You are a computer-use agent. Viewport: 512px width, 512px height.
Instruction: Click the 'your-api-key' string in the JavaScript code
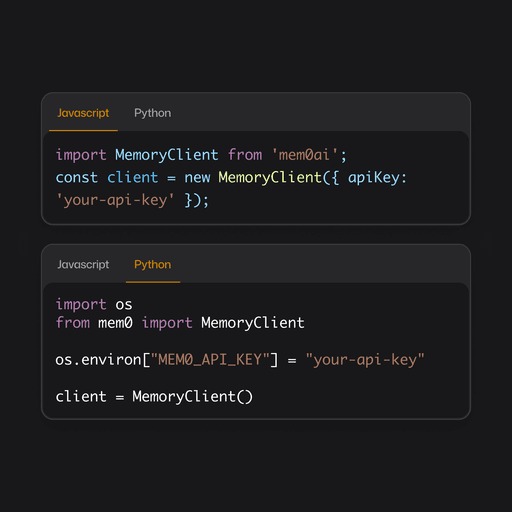115,200
